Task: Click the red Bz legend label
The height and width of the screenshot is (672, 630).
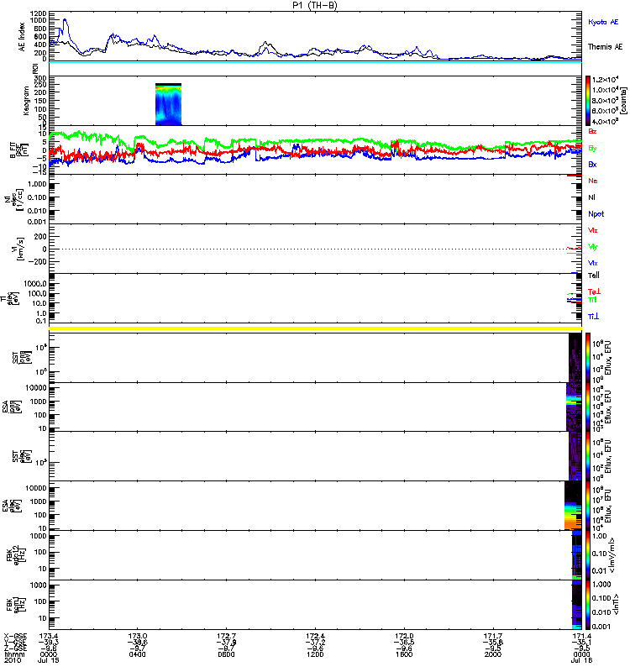Action: coord(592,131)
